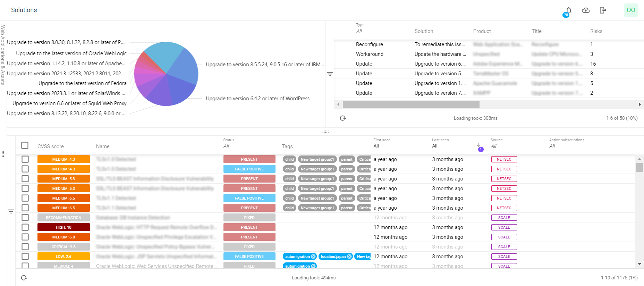The image size is (644, 286).
Task: Click the first NETSEC source badge
Action: pyautogui.click(x=504, y=159)
